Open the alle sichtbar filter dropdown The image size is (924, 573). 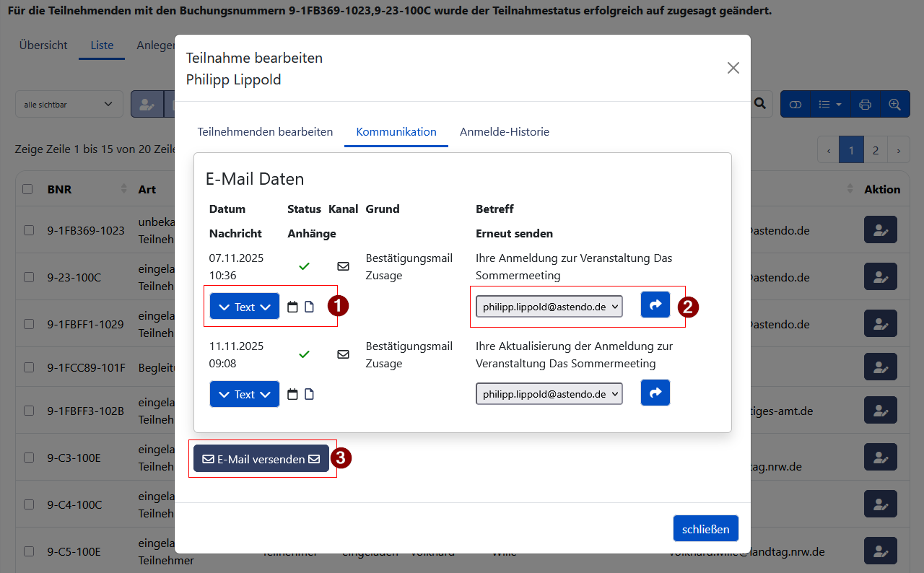[x=69, y=104]
